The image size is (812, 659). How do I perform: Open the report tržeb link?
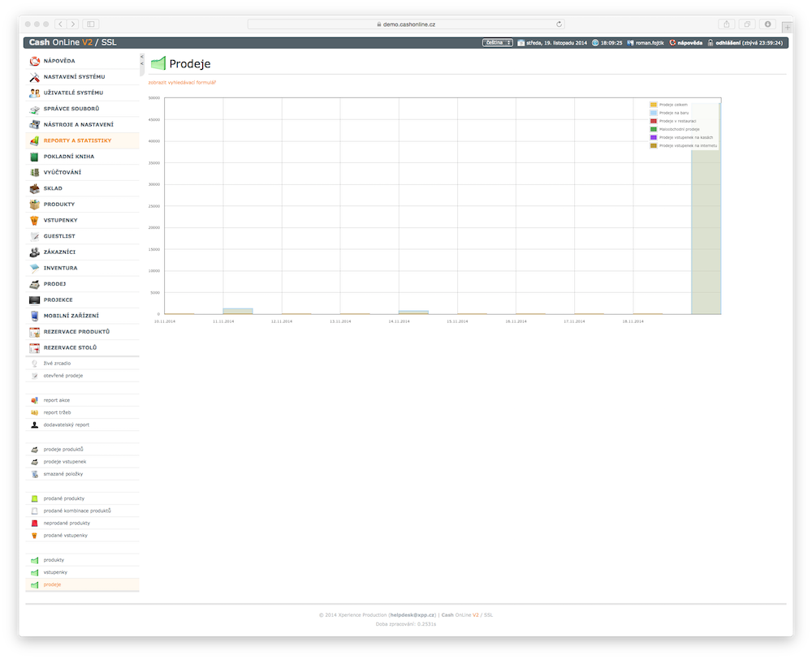coord(57,412)
